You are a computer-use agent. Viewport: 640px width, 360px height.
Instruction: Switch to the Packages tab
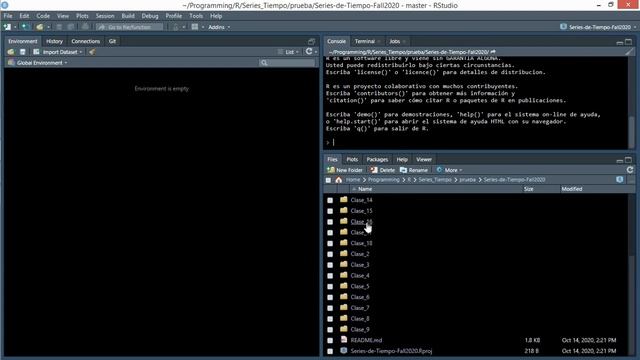(x=377, y=160)
